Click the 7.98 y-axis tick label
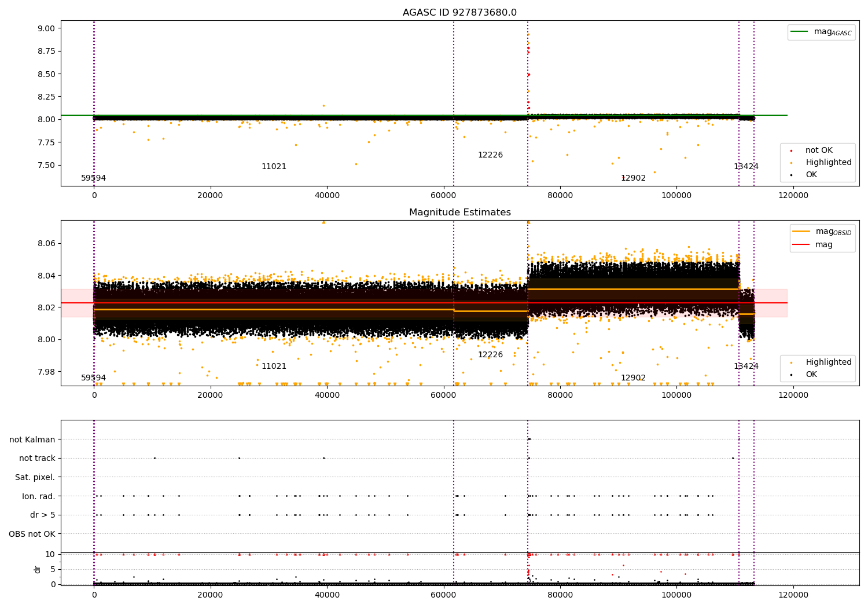 pyautogui.click(x=46, y=372)
